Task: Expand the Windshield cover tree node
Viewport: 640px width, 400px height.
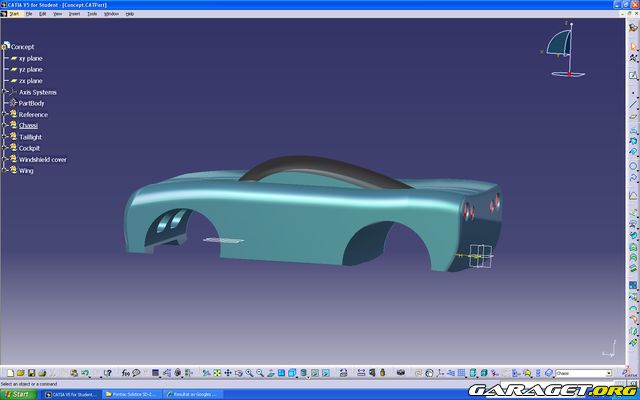Action: pyautogui.click(x=6, y=159)
